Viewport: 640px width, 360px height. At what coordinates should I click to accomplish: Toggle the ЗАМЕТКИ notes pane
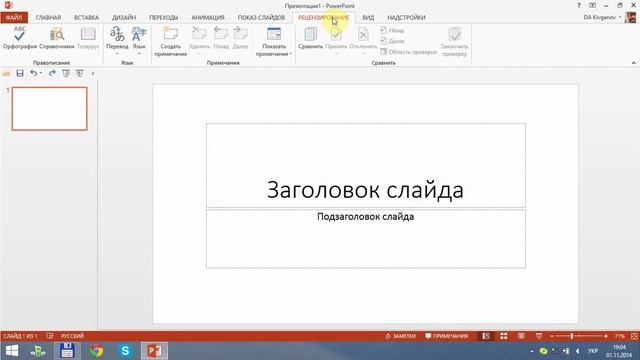tap(400, 336)
